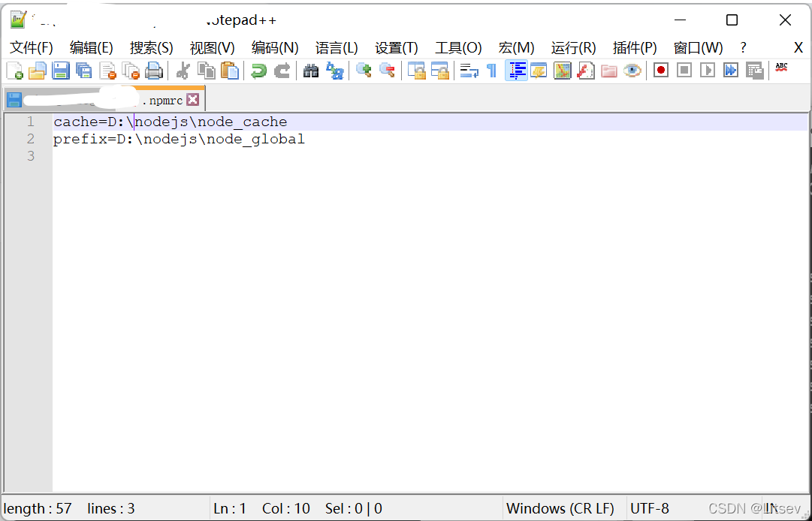Open the 语言(L) menu
Image resolution: width=812 pixels, height=521 pixels.
click(336, 47)
